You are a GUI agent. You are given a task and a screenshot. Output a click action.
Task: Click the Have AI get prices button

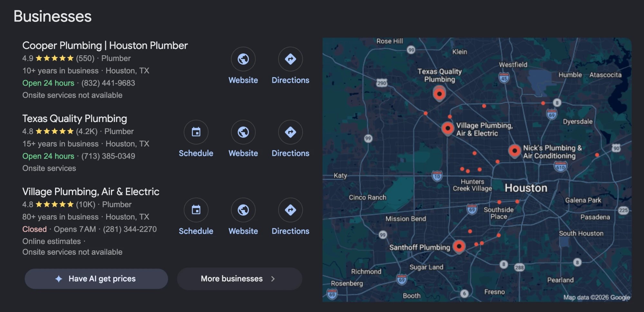point(96,279)
